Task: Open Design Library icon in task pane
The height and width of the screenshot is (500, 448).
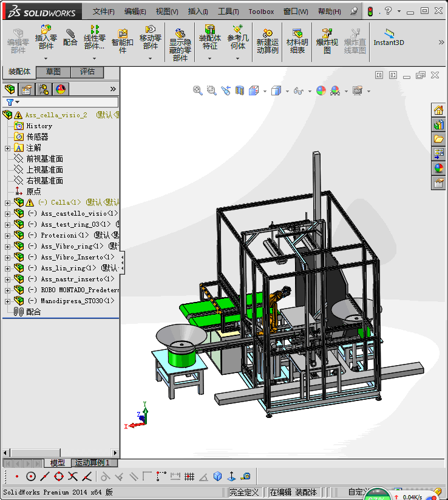Action: (x=438, y=125)
